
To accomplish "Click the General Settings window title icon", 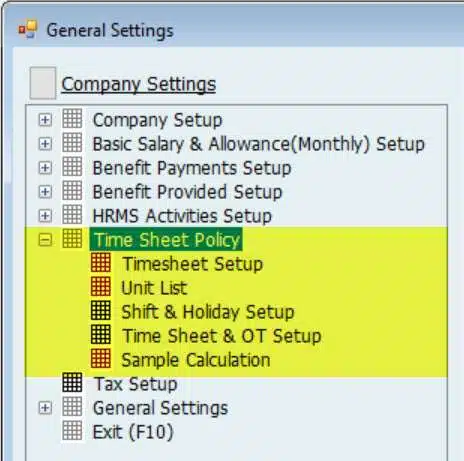I will pos(28,29).
